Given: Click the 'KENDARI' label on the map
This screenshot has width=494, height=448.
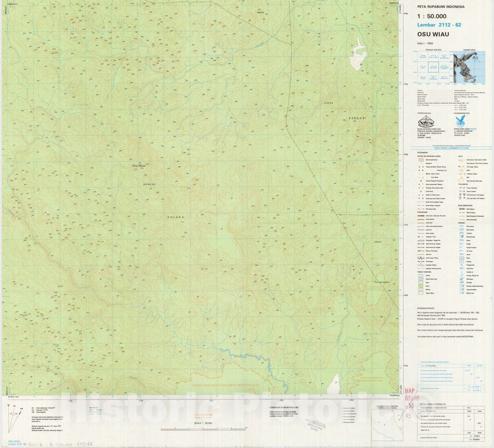Looking at the screenshot, I should [x=358, y=118].
